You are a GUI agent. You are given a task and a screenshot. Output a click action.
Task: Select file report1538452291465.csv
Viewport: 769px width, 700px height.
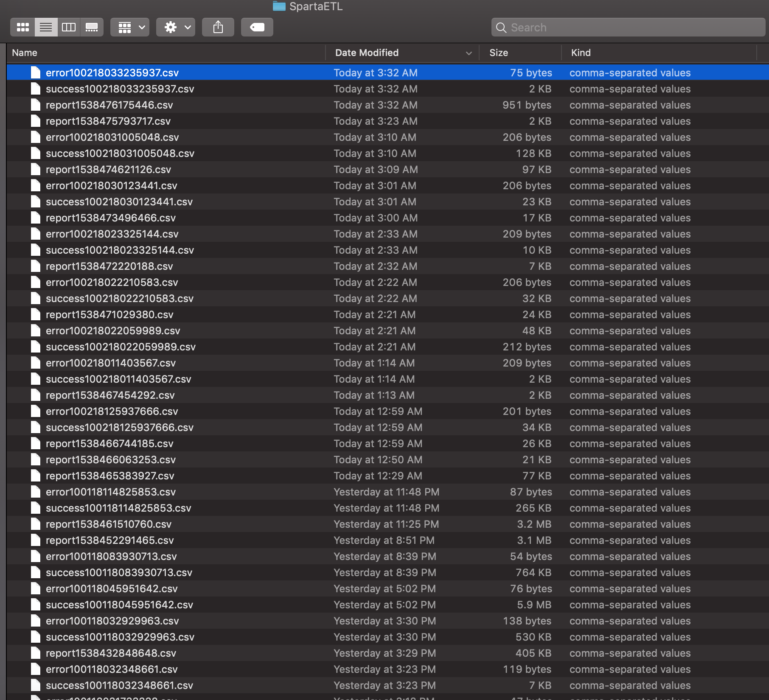pos(388,540)
